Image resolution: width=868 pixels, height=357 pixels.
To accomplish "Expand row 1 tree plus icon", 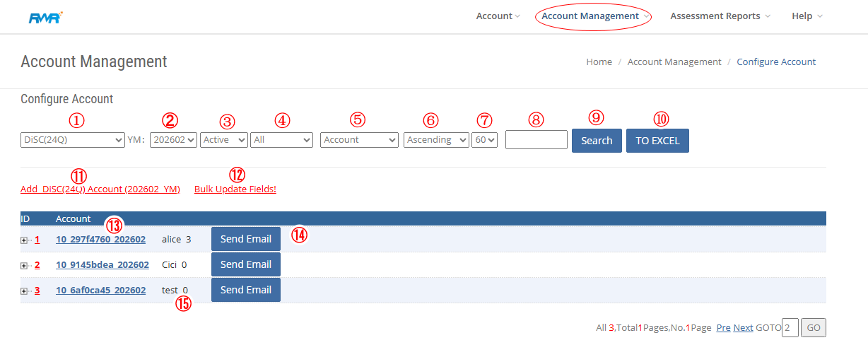I will (x=24, y=240).
